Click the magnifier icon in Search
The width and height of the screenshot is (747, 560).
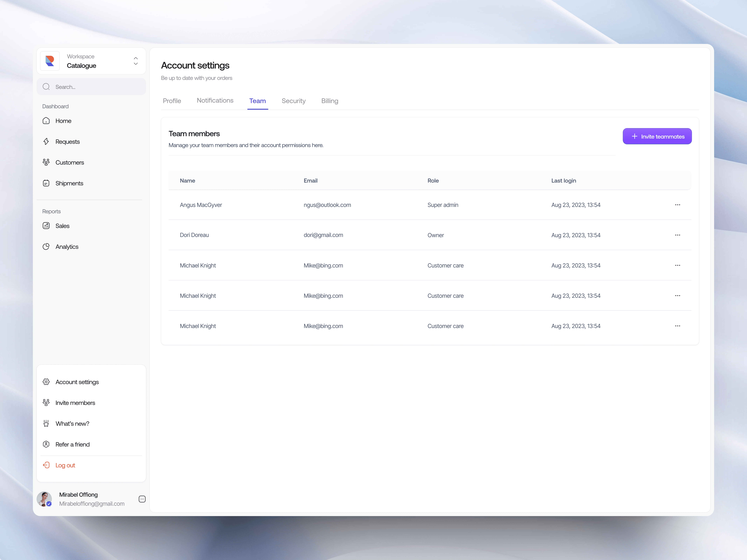pyautogui.click(x=46, y=87)
